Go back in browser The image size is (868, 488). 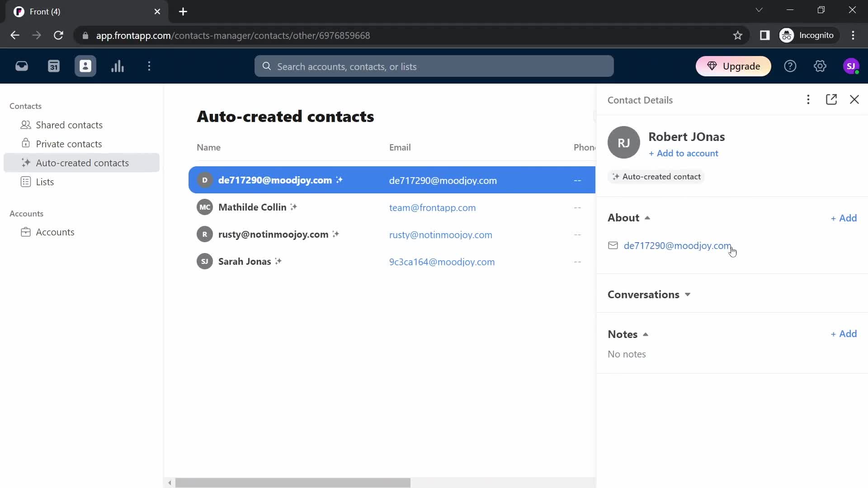point(15,35)
